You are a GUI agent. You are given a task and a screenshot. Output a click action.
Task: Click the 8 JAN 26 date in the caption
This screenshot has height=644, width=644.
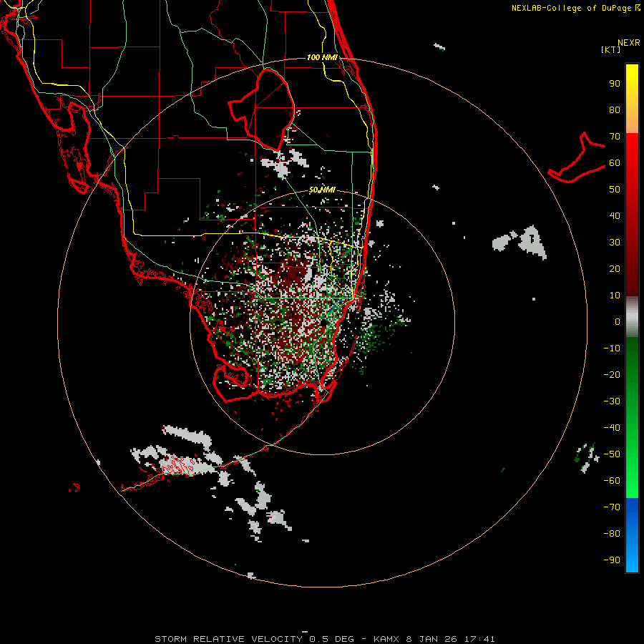pos(432,639)
